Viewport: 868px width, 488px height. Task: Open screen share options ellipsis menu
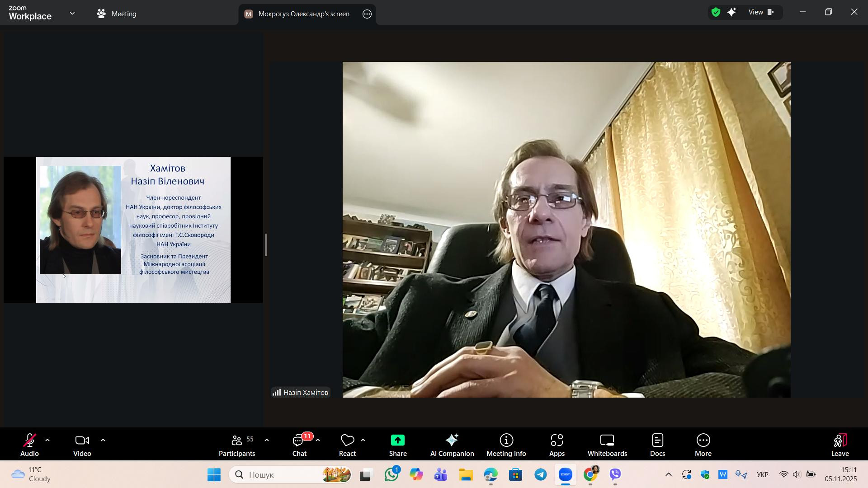tap(367, 14)
